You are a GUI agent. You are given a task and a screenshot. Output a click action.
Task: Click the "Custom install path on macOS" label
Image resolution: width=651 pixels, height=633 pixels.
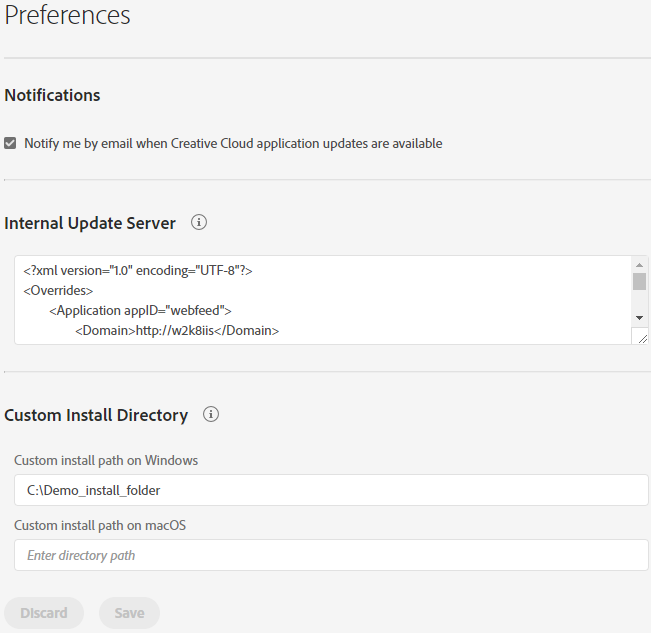point(100,525)
